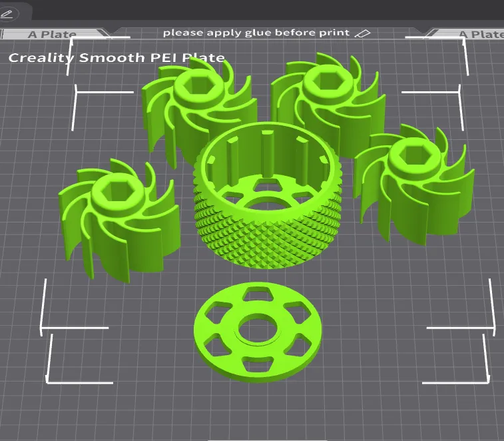This screenshot has height=441, width=504.
Task: Select the rightmost impeller model
Action: 413,185
